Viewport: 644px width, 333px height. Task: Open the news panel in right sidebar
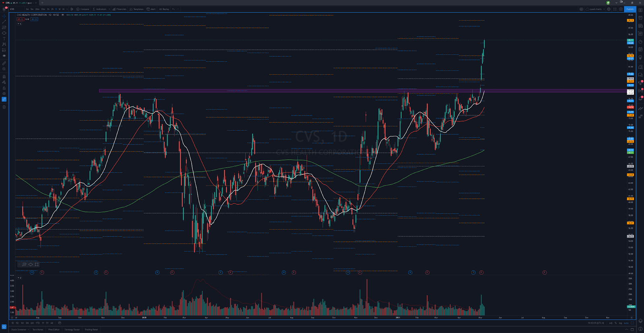pyautogui.click(x=640, y=26)
